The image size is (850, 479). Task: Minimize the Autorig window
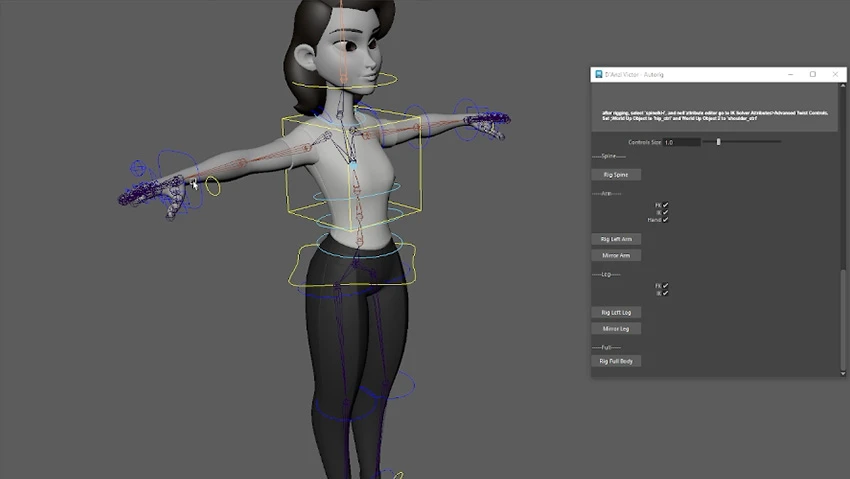point(790,74)
